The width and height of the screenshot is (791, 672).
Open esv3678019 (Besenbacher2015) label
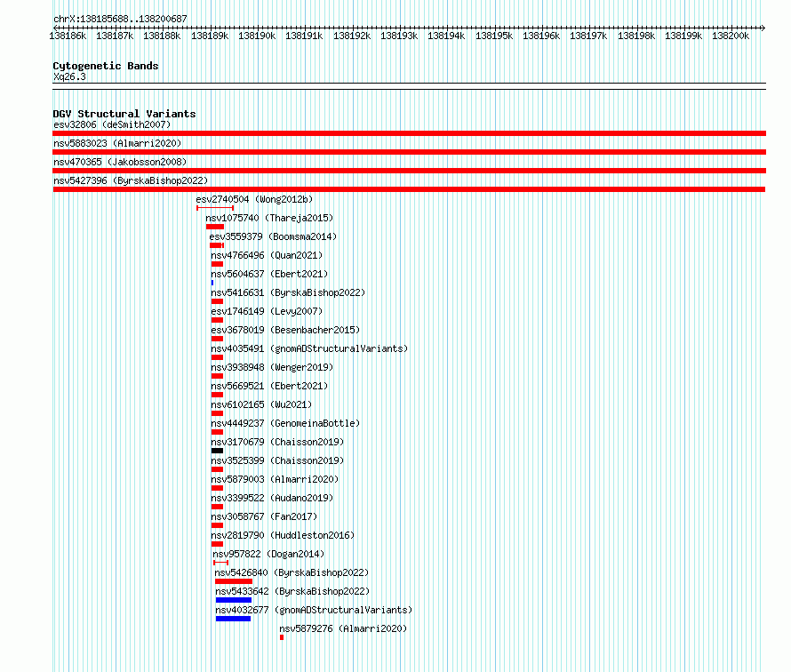[285, 330]
